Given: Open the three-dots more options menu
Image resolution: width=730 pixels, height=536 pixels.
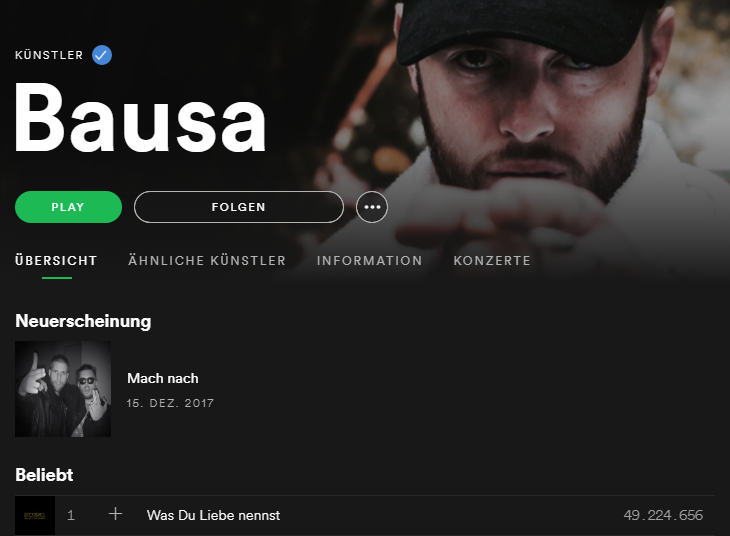Looking at the screenshot, I should [x=372, y=207].
